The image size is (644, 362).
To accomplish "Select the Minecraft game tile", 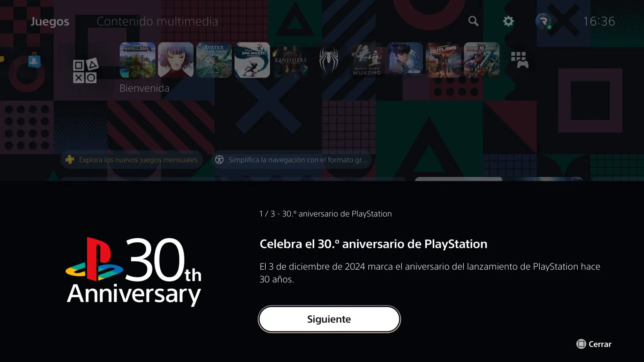I will pos(137,60).
